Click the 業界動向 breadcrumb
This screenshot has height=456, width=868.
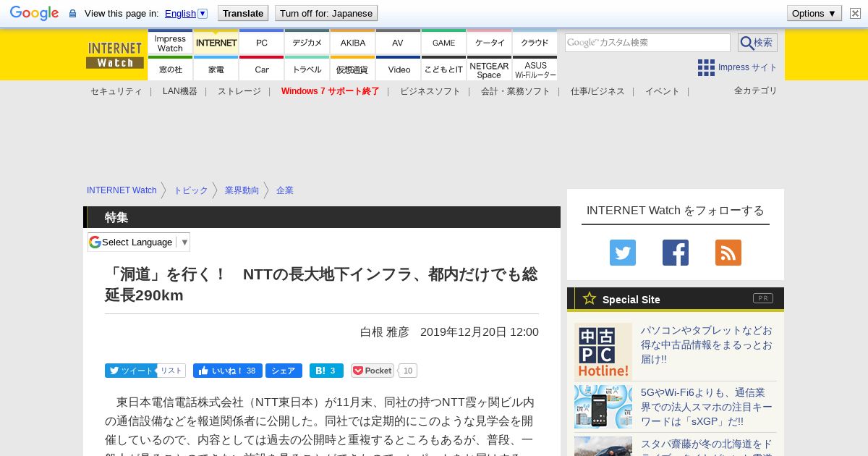point(242,190)
